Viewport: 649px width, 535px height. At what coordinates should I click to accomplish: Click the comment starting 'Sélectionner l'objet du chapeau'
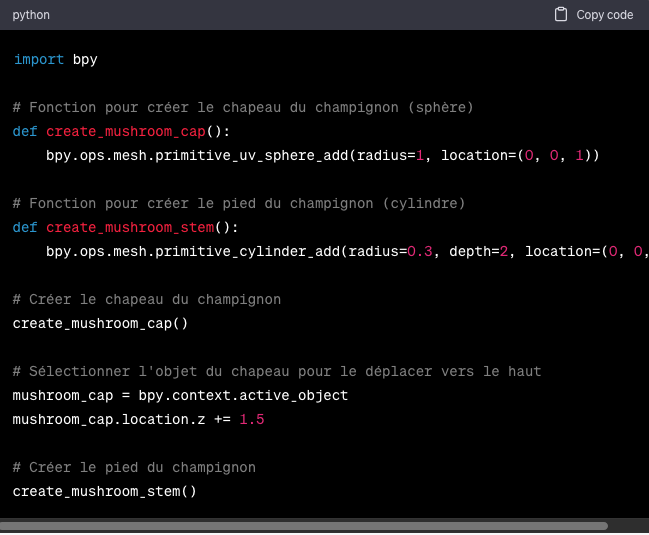(x=277, y=372)
